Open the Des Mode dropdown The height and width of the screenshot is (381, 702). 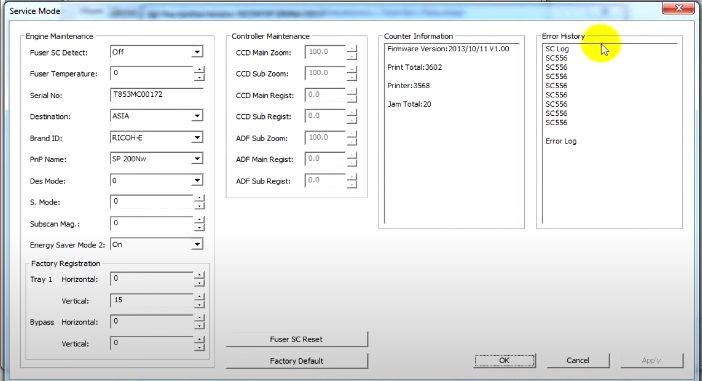click(197, 181)
